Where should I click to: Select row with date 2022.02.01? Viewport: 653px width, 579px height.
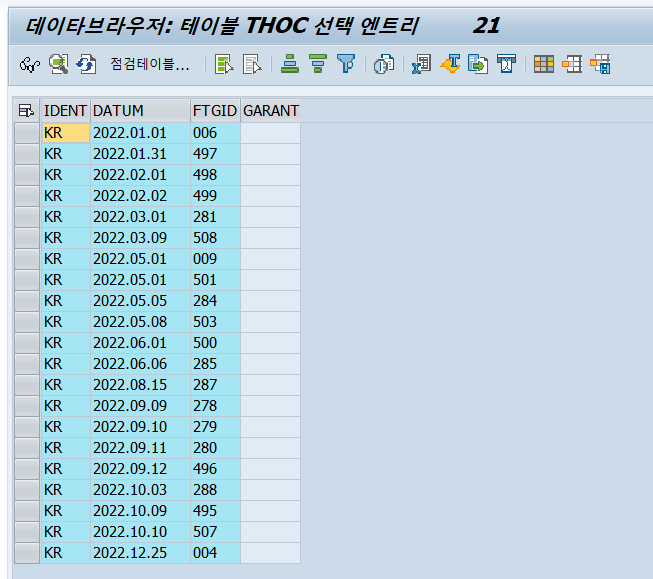(27, 175)
